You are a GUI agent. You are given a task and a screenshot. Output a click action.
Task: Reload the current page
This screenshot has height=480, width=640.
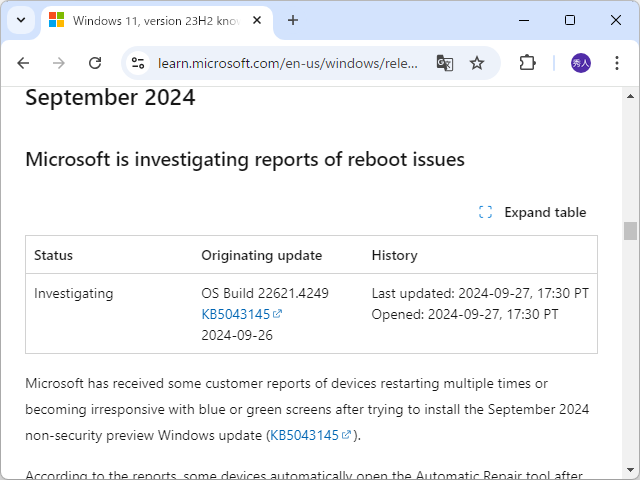(x=95, y=63)
